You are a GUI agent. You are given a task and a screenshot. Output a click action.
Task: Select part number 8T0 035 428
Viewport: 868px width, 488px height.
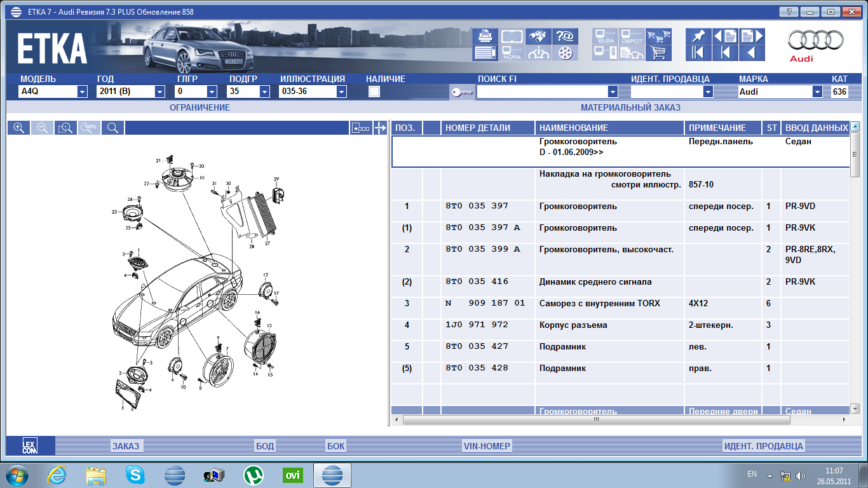tap(477, 368)
